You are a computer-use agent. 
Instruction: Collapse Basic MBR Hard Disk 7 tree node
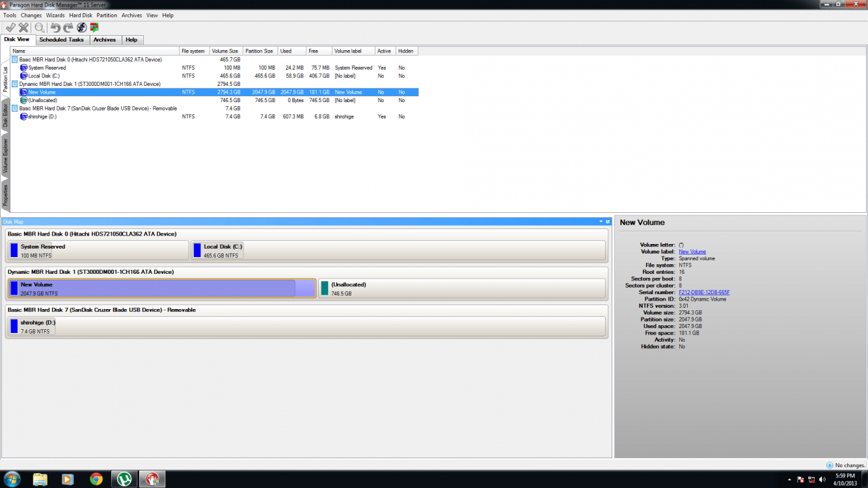tap(15, 109)
